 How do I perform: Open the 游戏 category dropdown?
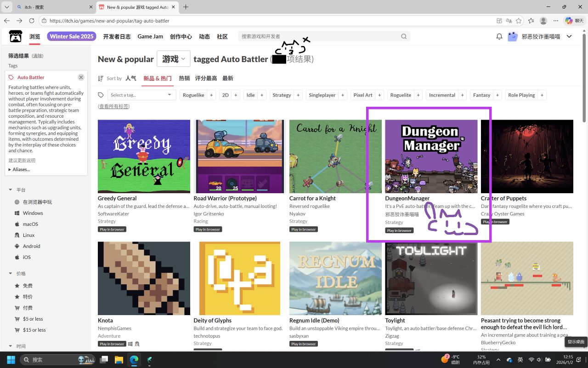click(x=173, y=59)
